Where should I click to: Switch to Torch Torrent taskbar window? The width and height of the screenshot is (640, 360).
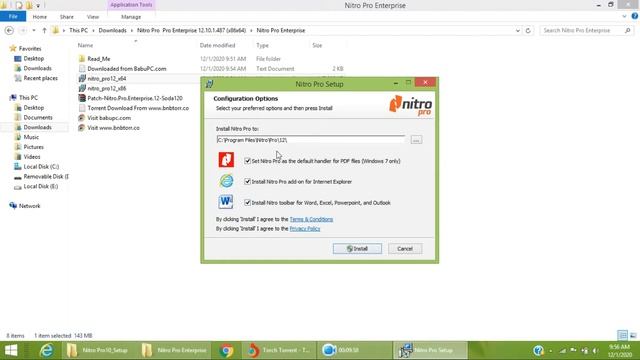tap(279, 350)
